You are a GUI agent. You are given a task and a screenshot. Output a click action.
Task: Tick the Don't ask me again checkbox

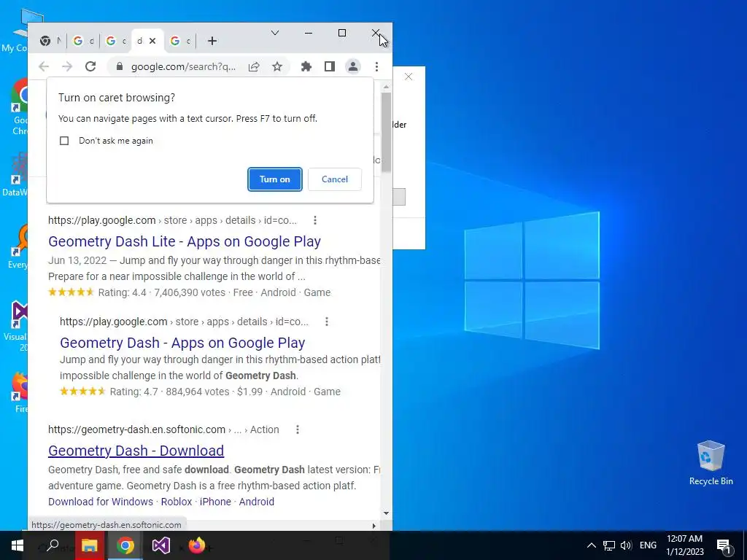point(64,141)
